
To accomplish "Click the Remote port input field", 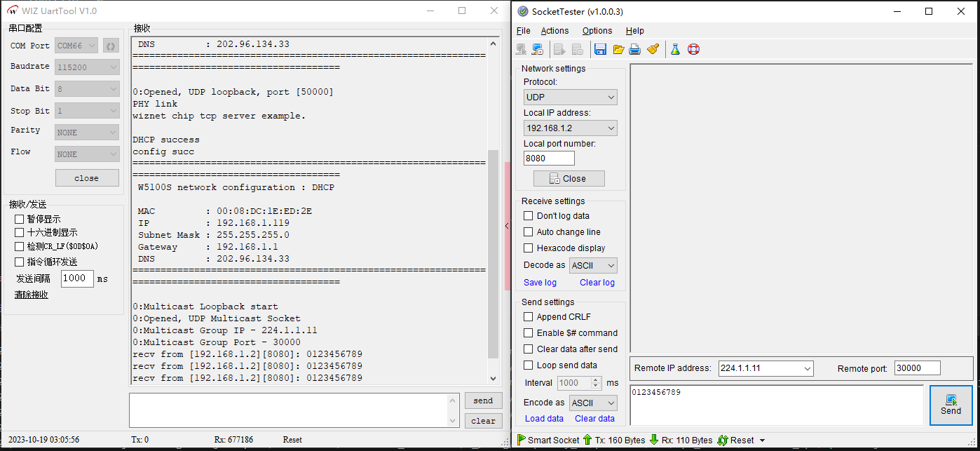I will (x=917, y=368).
